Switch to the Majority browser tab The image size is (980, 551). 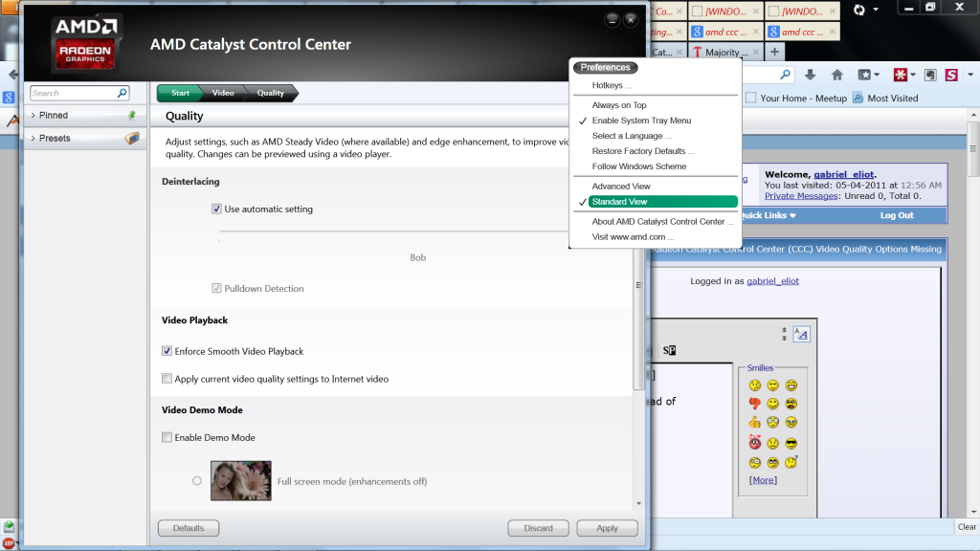(x=725, y=52)
